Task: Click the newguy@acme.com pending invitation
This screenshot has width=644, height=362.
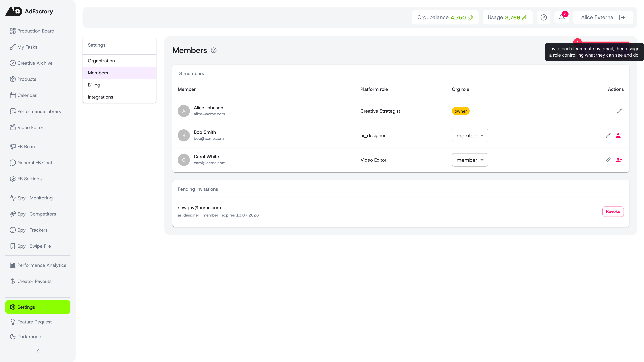Action: point(199,208)
